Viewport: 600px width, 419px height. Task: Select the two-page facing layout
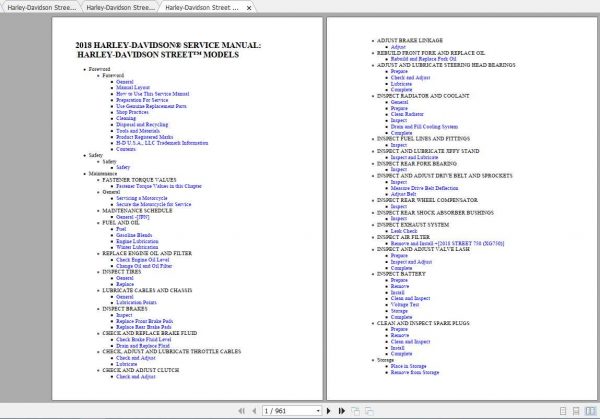click(591, 411)
